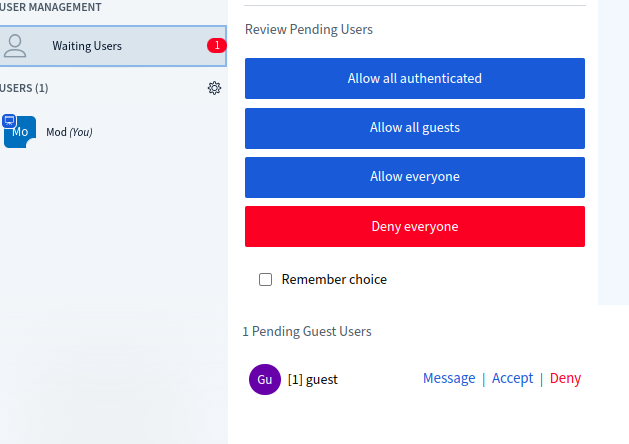Send a Message to the pending guest
Viewport: 629px width, 444px height.
pos(449,378)
